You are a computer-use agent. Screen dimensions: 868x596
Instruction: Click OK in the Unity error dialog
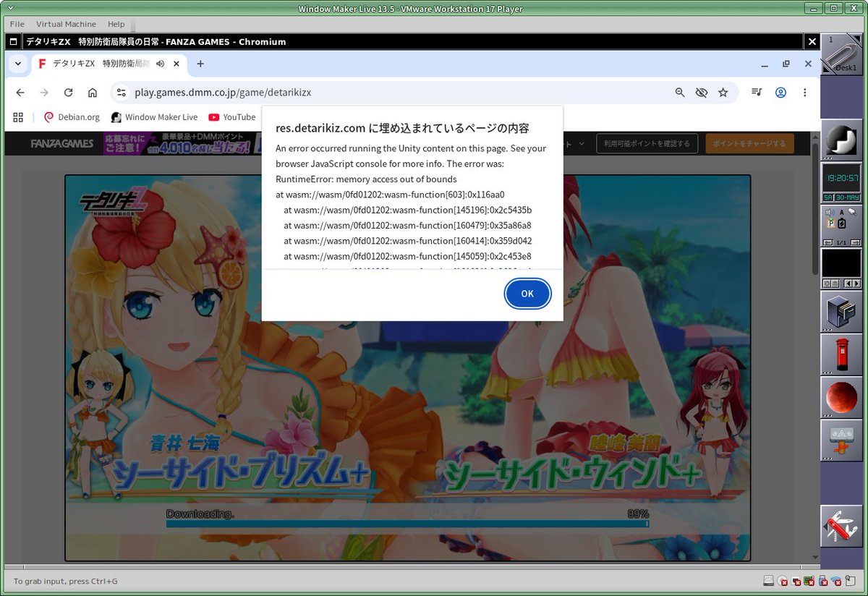point(527,294)
